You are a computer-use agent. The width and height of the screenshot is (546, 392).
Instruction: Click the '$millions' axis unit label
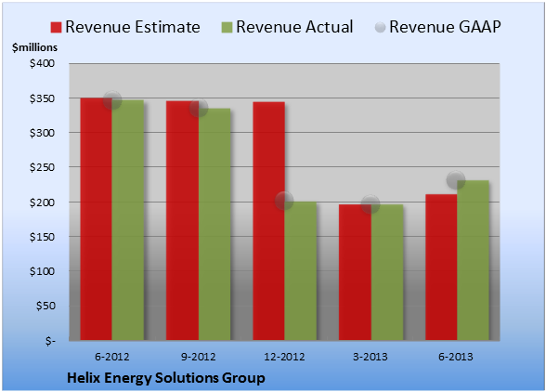point(34,47)
